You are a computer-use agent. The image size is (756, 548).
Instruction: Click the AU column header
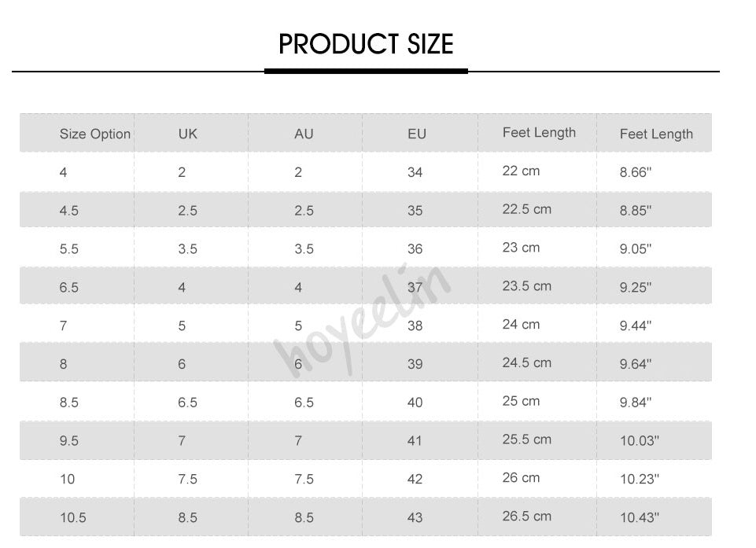click(304, 134)
